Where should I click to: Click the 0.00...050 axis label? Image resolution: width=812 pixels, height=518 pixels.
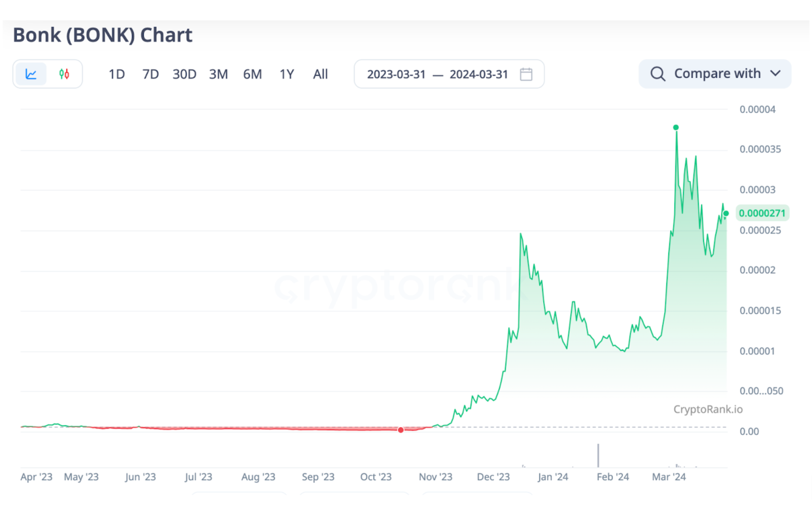(761, 391)
